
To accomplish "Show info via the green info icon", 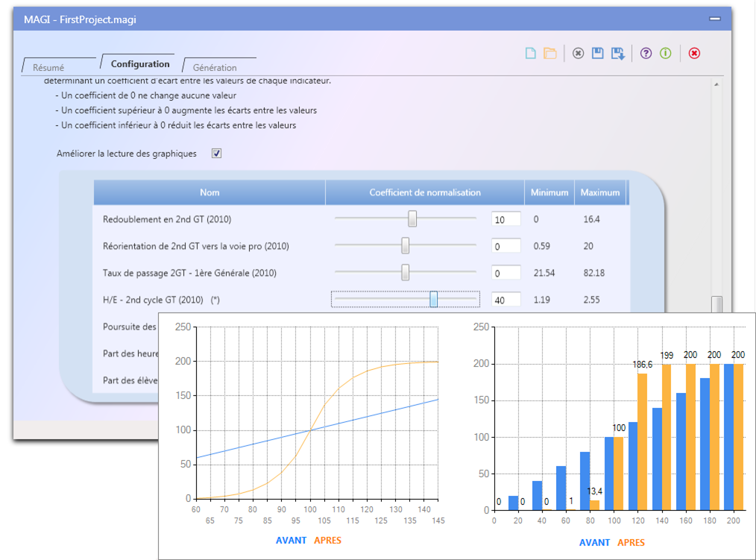I will pos(665,53).
